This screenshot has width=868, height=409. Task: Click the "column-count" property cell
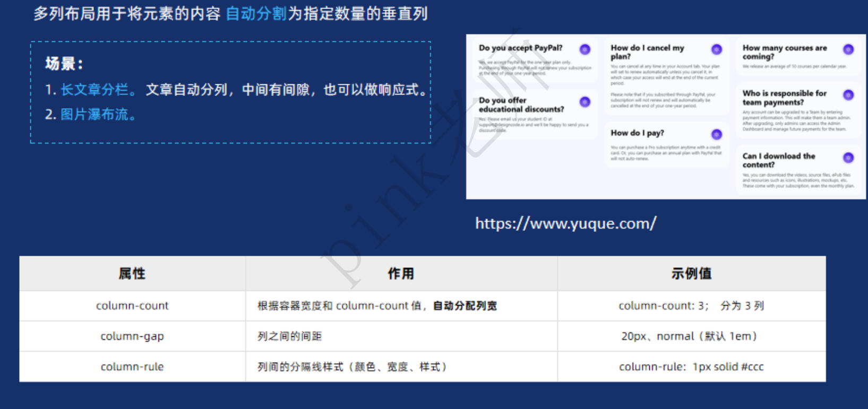click(132, 306)
